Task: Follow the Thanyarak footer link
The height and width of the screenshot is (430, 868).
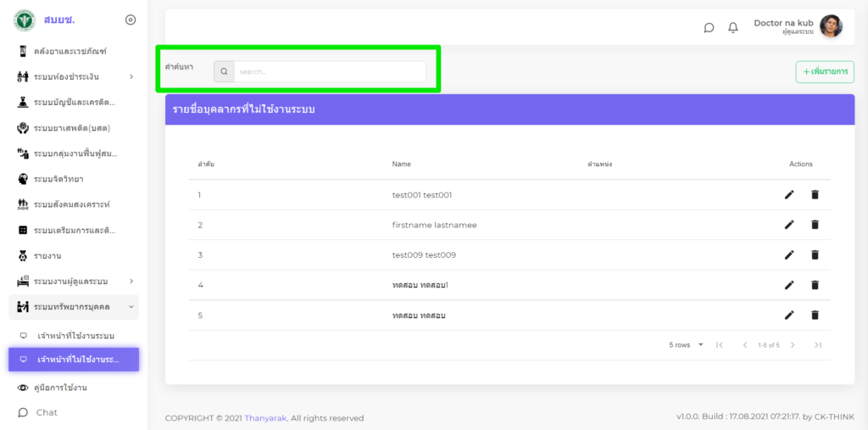Action: [x=266, y=418]
